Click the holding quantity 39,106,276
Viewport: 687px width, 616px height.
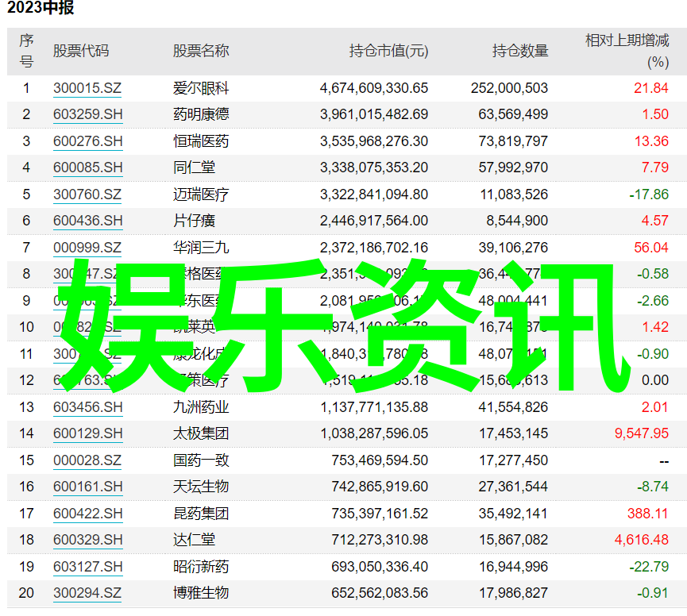(514, 248)
